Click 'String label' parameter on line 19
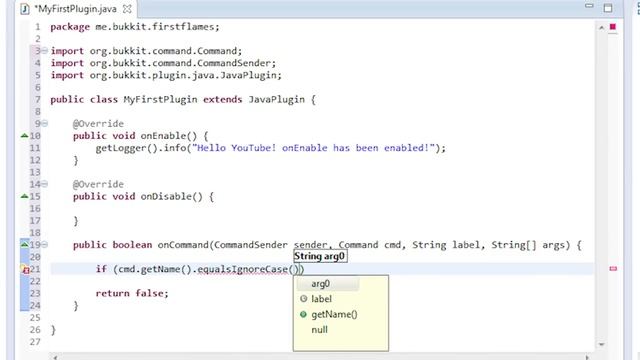 [447, 245]
